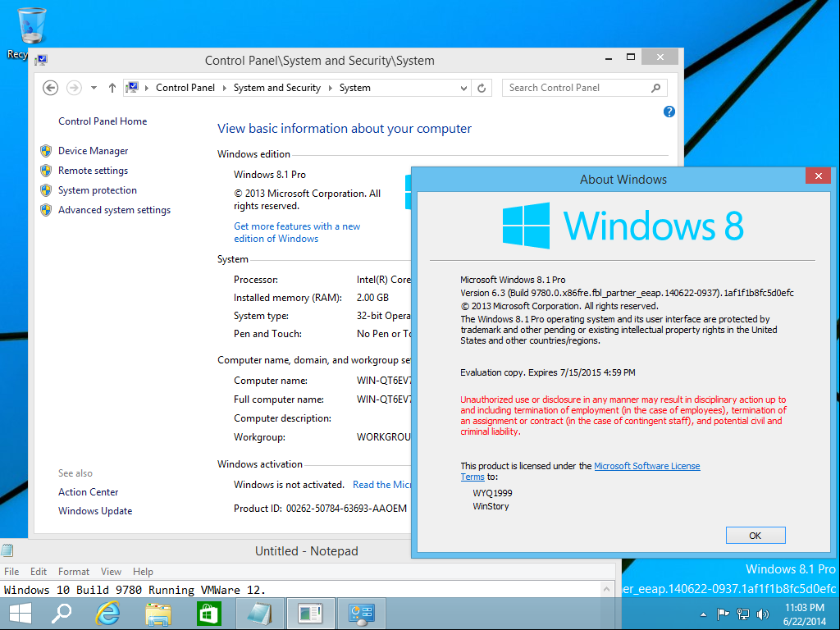Open the volume speaker icon in tray

(x=762, y=614)
